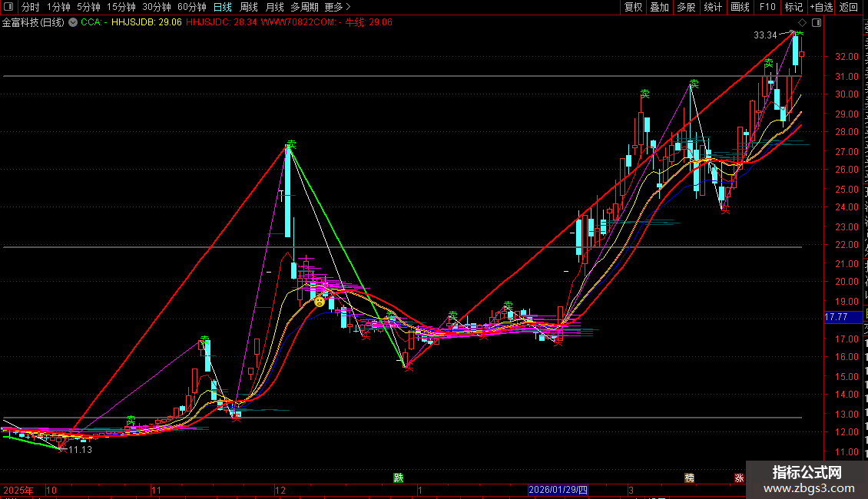868x499 pixels.
Task: Click the 叠加 overlay button
Action: click(x=660, y=7)
